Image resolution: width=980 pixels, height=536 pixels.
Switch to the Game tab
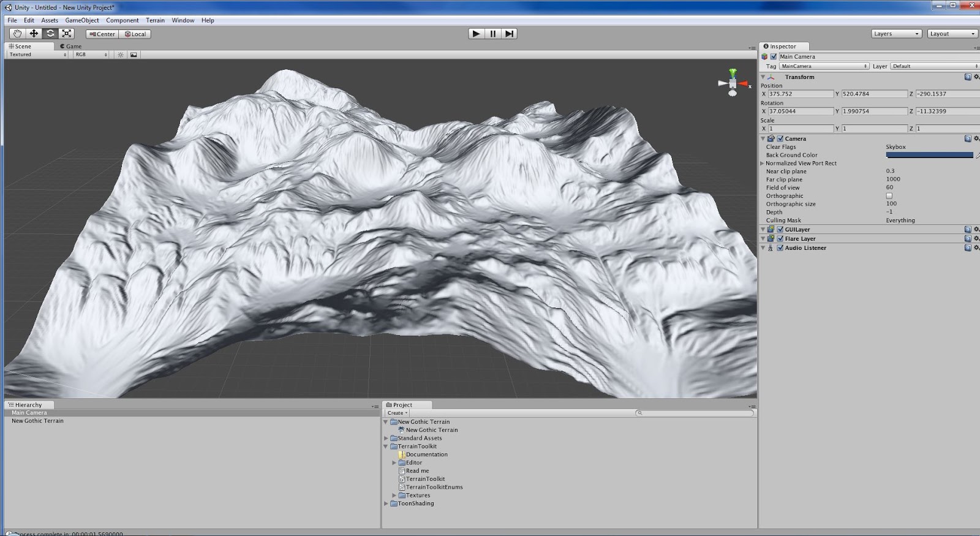tap(71, 46)
